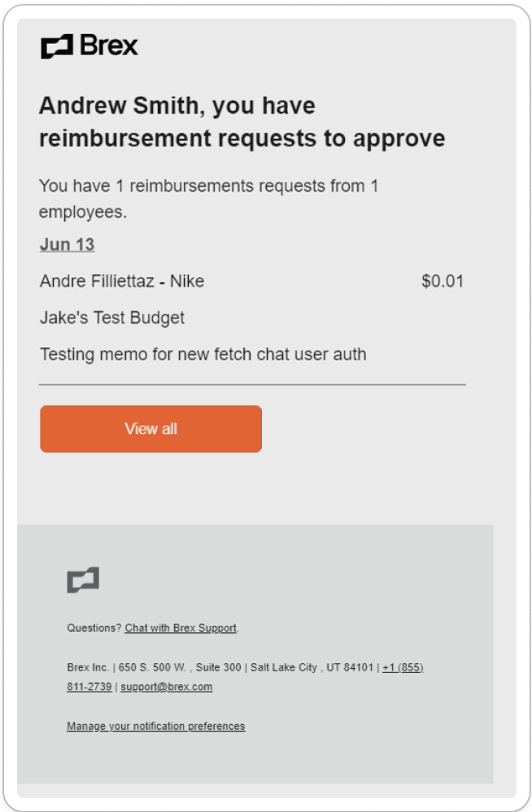Click the Jake's Test Budget line
The image size is (532, 812).
[x=112, y=318]
